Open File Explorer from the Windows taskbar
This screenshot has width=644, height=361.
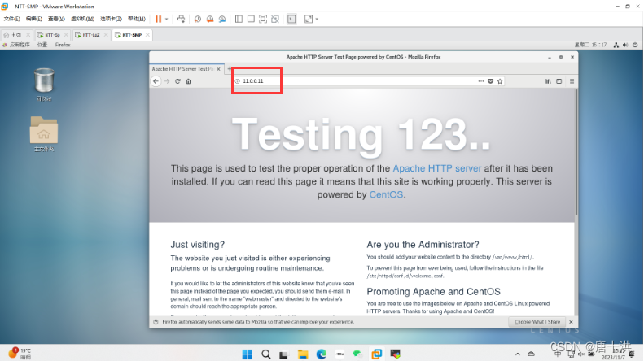tap(303, 354)
